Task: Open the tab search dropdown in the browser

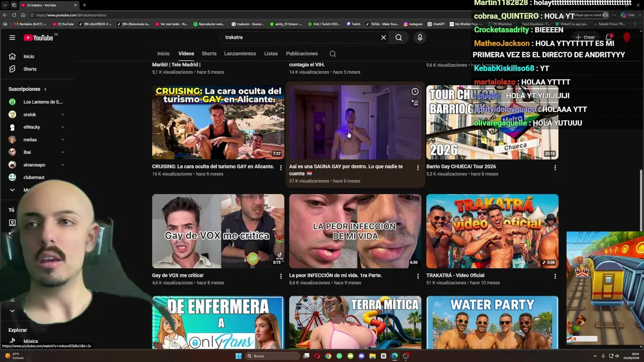Action: coord(5,5)
